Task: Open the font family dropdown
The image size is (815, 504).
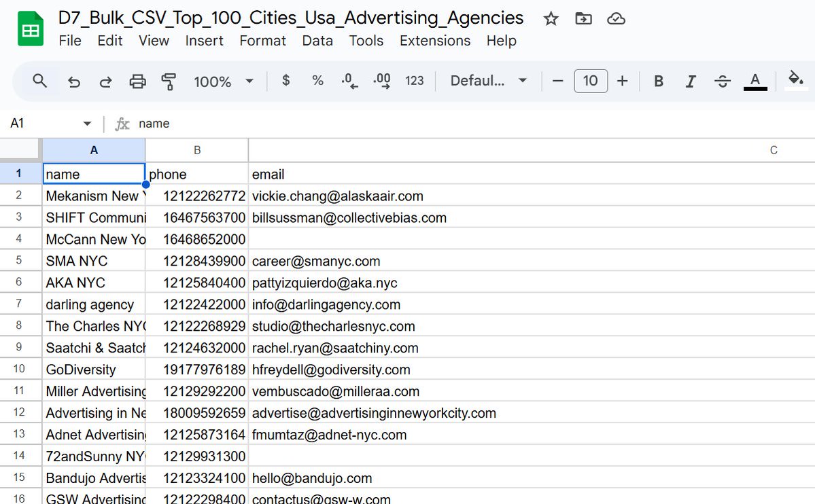Action: (x=489, y=81)
